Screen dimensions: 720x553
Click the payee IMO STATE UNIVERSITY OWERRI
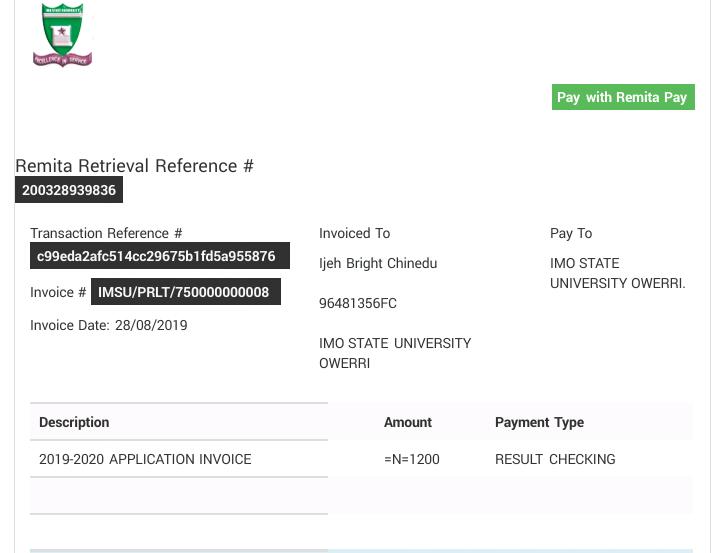tap(617, 273)
